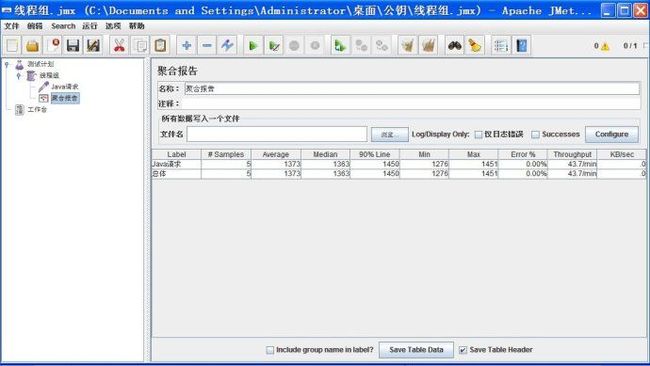Click Remote Stop All icon
The image size is (650, 366).
[361, 46]
